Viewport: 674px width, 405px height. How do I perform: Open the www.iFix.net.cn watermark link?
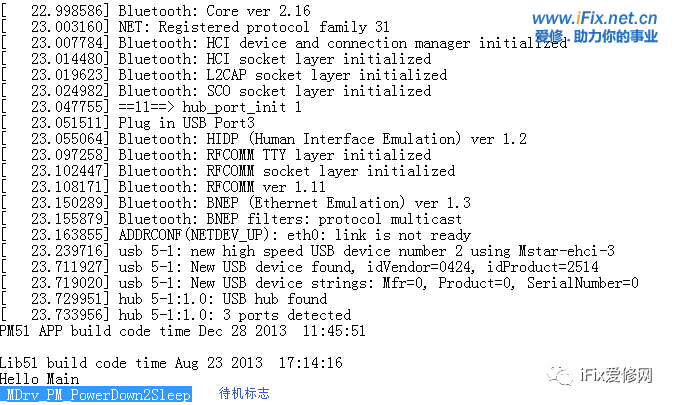coord(594,18)
